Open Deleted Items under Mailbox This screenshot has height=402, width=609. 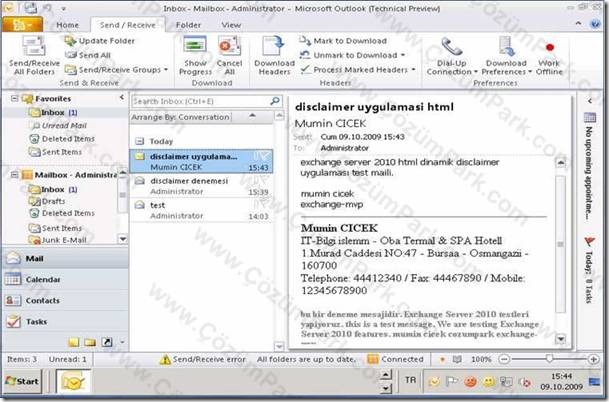pos(62,213)
